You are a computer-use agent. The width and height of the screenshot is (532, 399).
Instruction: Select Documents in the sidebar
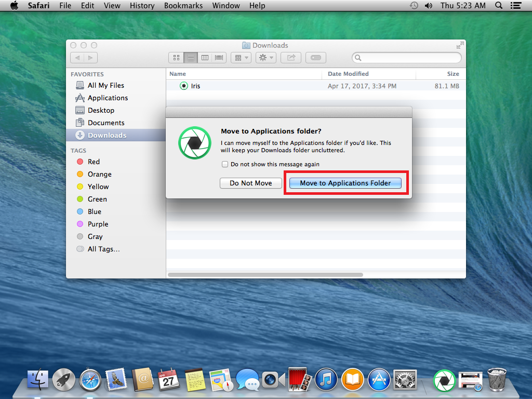116,123
